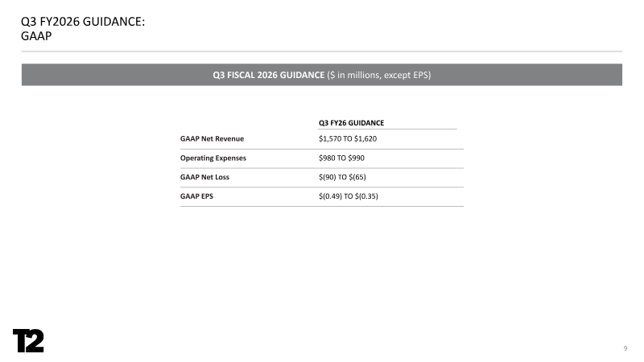Click the Q3 FY26 GUIDANCE column header
644x362 pixels.
(351, 123)
